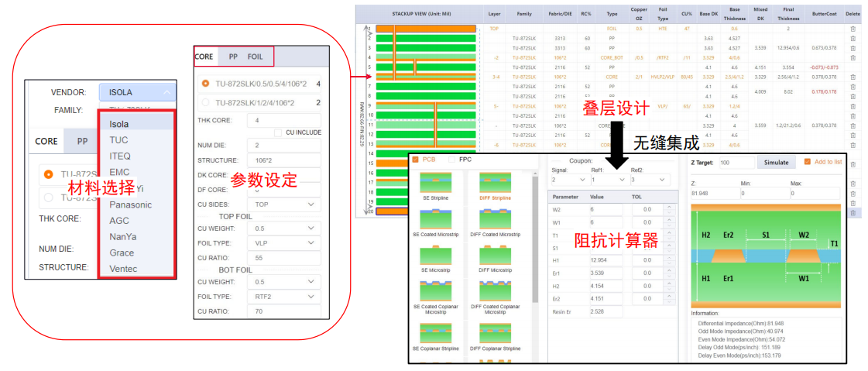Select the DIFF Stripline structure
This screenshot has height=371, width=868.
(495, 186)
